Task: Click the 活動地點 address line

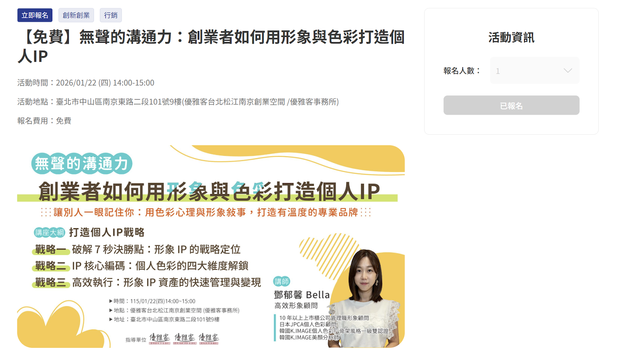Action: [178, 102]
